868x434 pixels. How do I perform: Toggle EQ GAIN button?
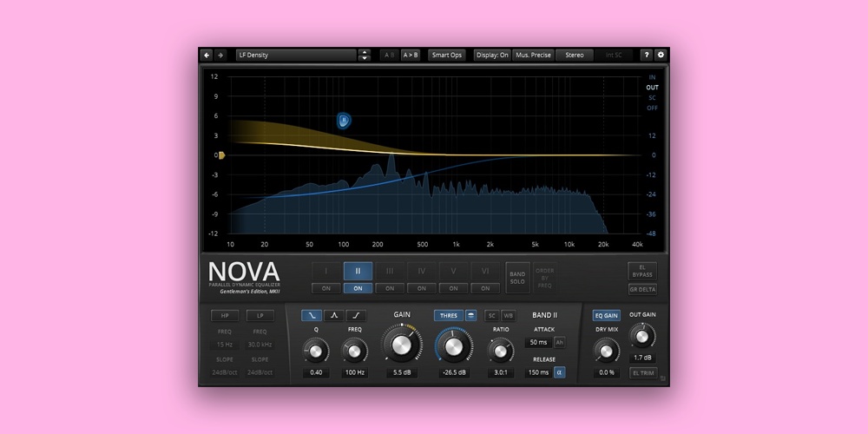(606, 316)
